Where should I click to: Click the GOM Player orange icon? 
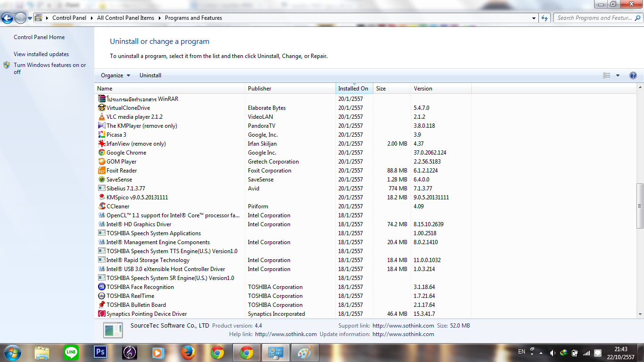(101, 162)
